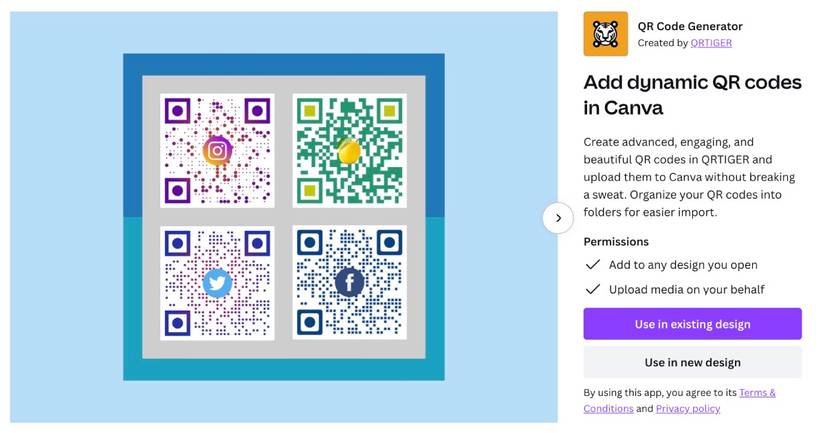
Task: Click the Facebook logo in QR code
Action: [x=349, y=283]
